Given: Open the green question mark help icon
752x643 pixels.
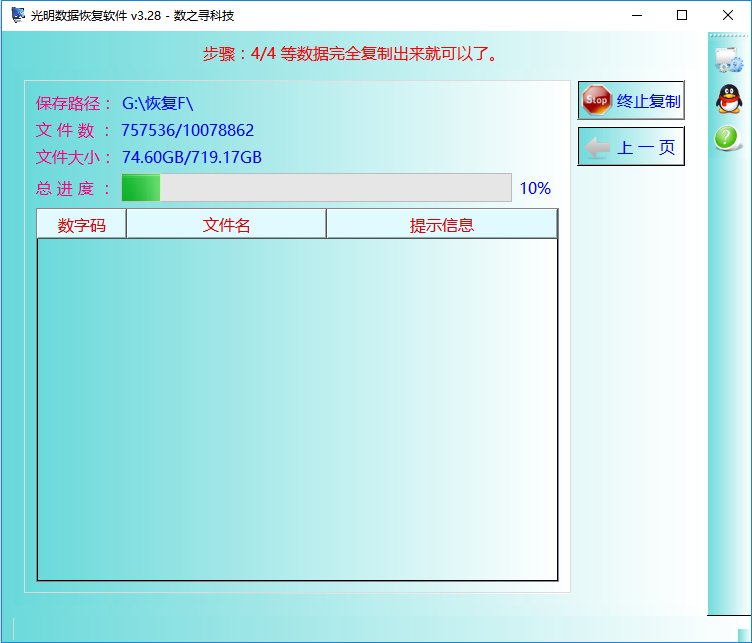Looking at the screenshot, I should tap(727, 138).
